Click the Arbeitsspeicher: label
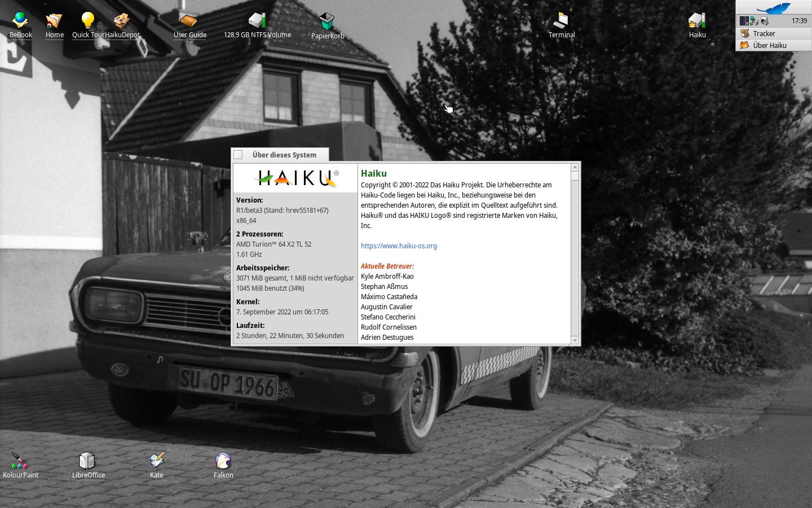Screen dimensions: 812x508 tap(263, 268)
